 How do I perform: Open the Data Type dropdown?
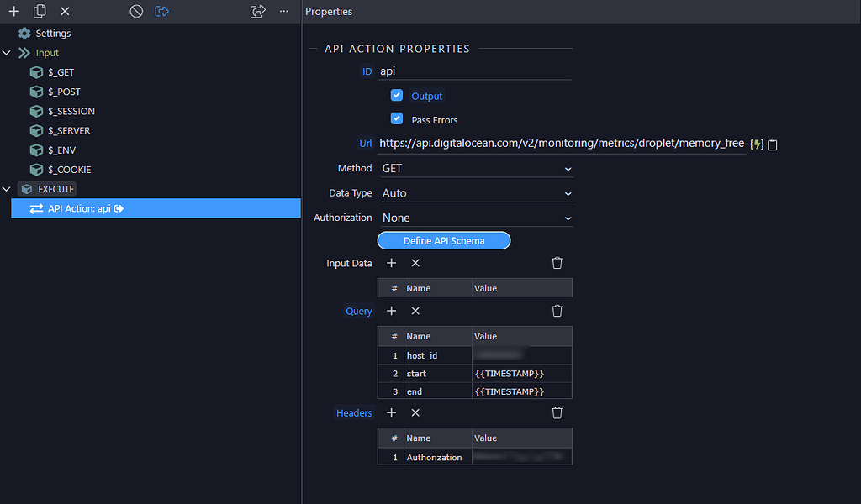pyautogui.click(x=477, y=192)
